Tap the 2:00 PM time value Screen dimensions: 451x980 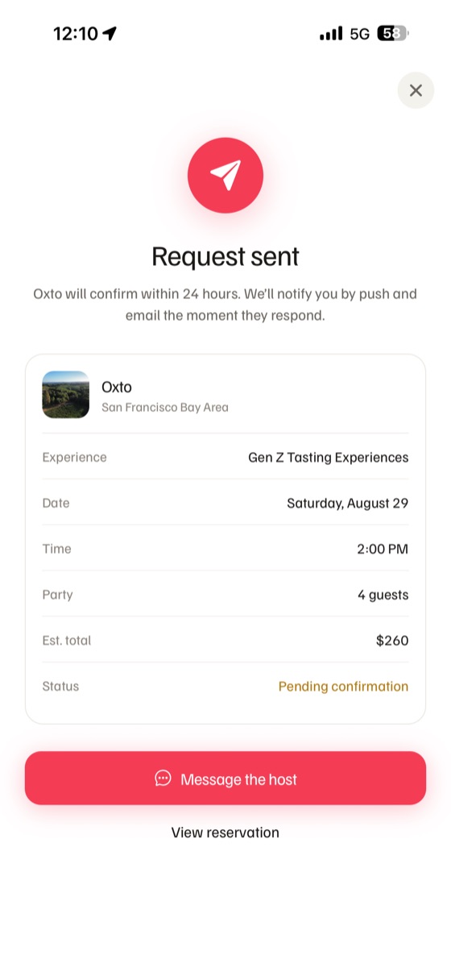383,550
